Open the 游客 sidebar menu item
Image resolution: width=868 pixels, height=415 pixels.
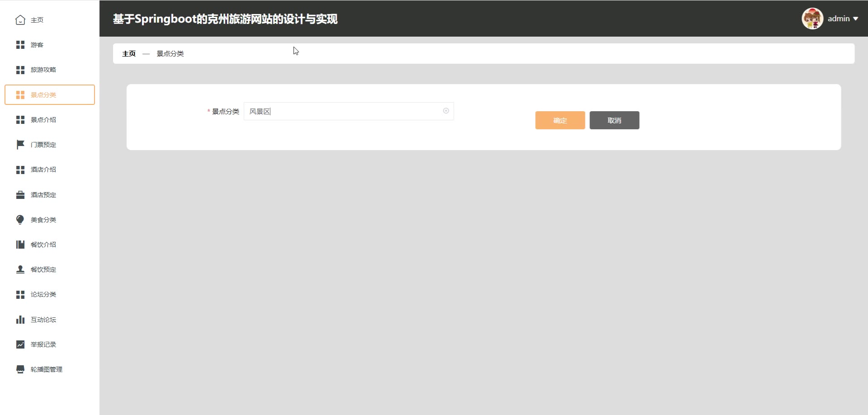click(x=50, y=45)
